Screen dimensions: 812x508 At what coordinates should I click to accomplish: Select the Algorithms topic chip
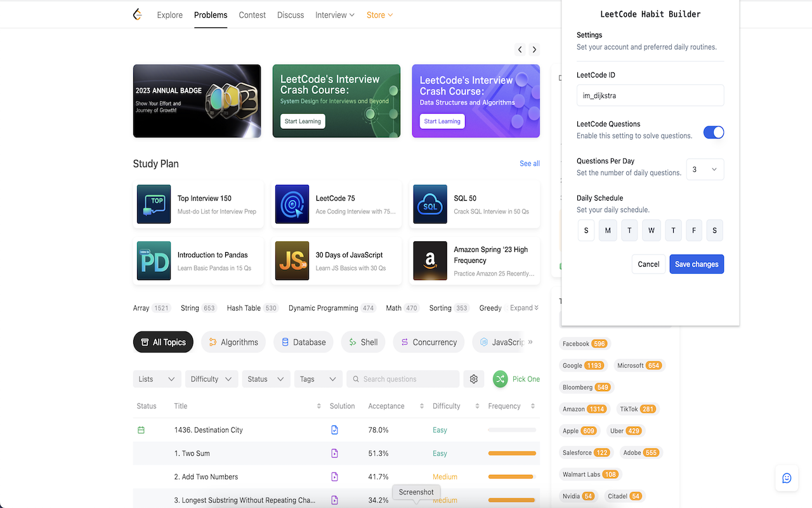pos(233,342)
